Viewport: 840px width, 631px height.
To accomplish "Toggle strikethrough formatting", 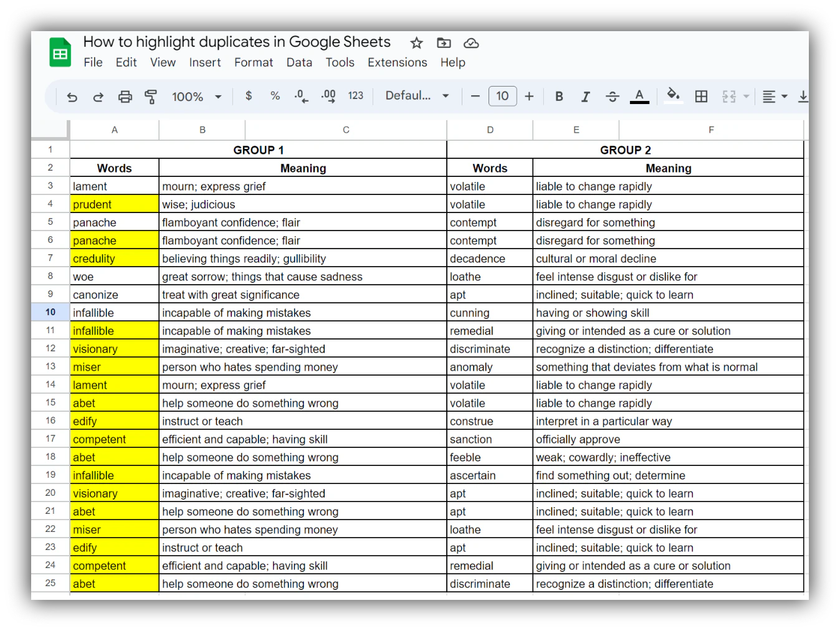I will (613, 97).
